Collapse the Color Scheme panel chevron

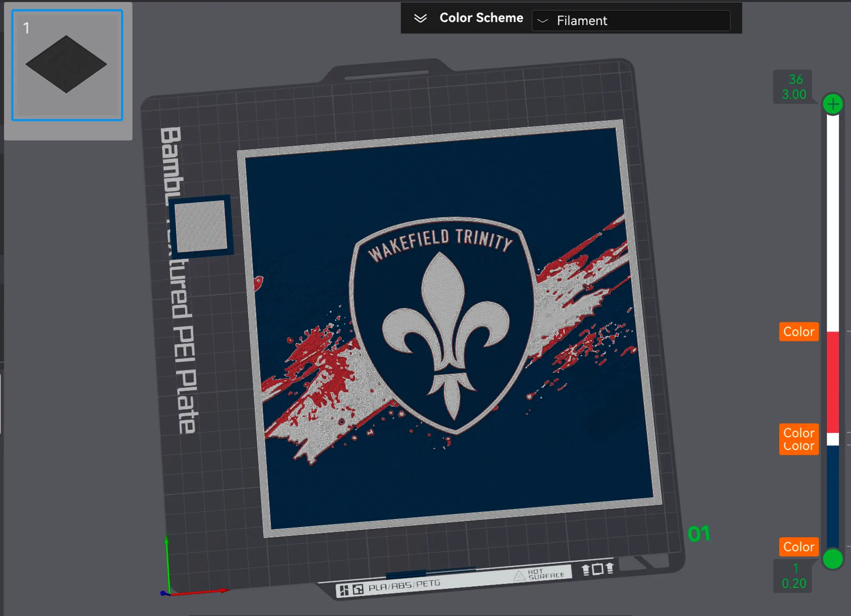(420, 18)
